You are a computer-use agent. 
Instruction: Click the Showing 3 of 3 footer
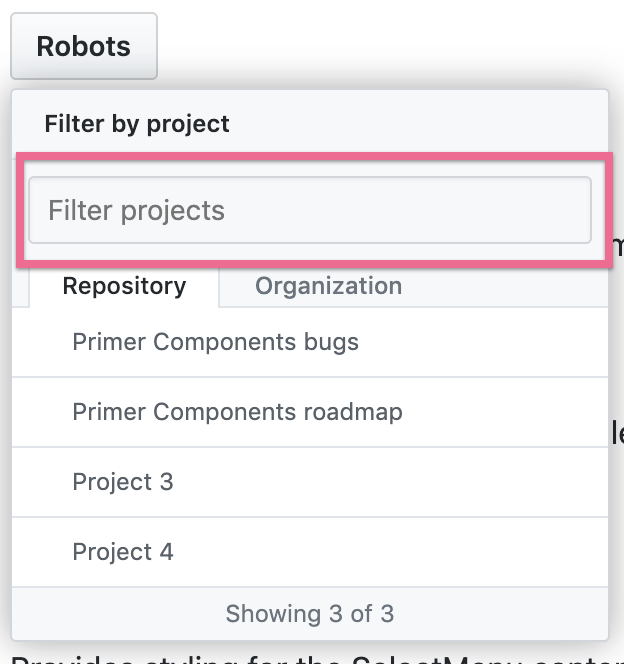click(x=310, y=613)
